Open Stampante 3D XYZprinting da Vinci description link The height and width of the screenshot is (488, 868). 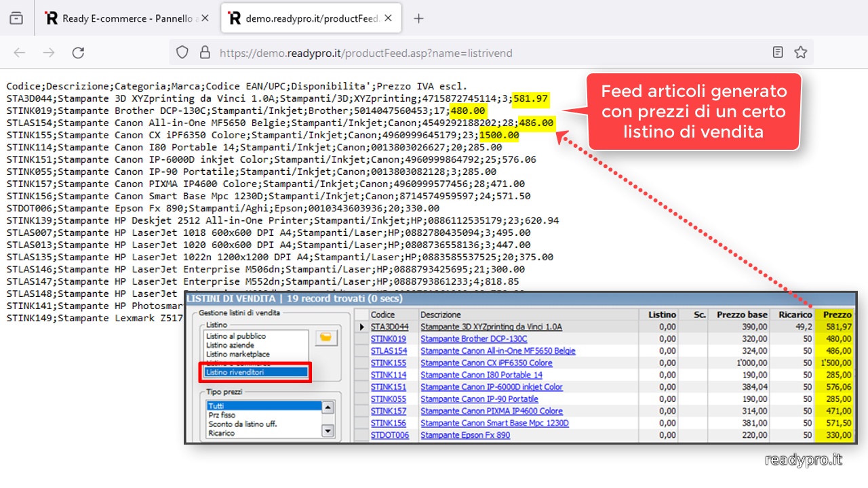491,327
